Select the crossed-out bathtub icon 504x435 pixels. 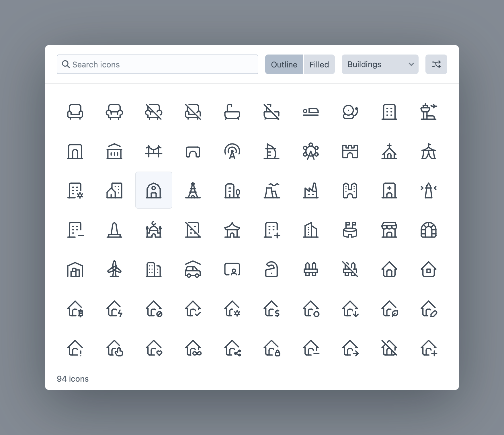[x=271, y=112]
